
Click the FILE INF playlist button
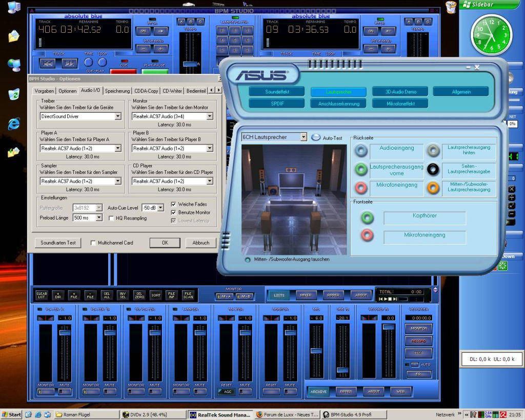(172, 295)
